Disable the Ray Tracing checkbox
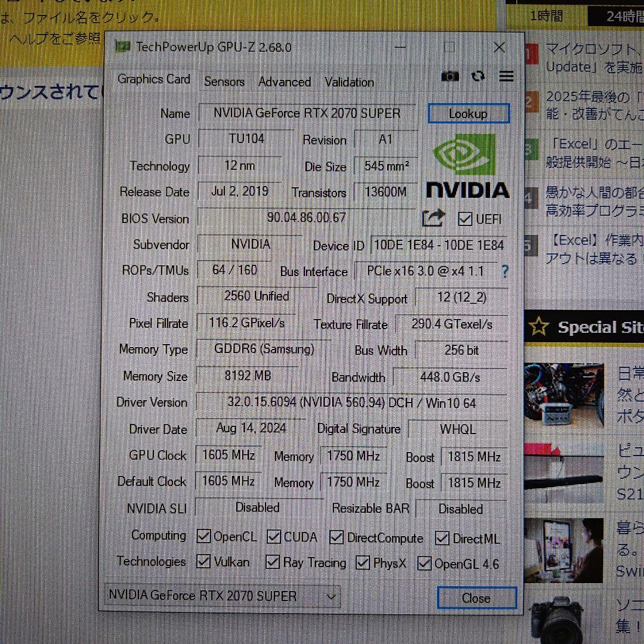This screenshot has width=644, height=644. tap(273, 562)
